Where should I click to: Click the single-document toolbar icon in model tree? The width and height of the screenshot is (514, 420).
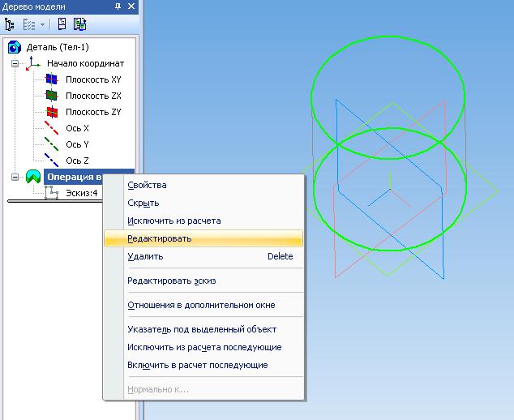click(x=62, y=24)
